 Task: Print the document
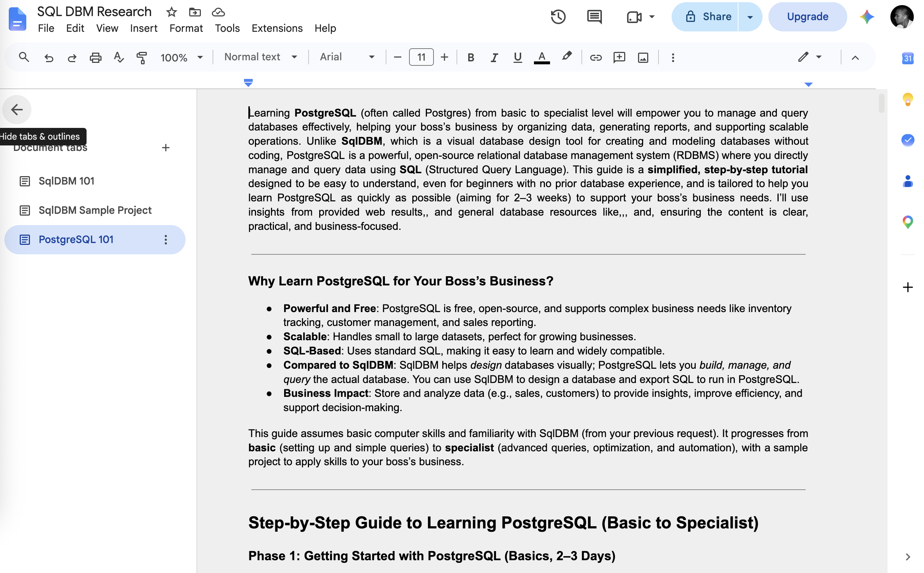point(95,58)
